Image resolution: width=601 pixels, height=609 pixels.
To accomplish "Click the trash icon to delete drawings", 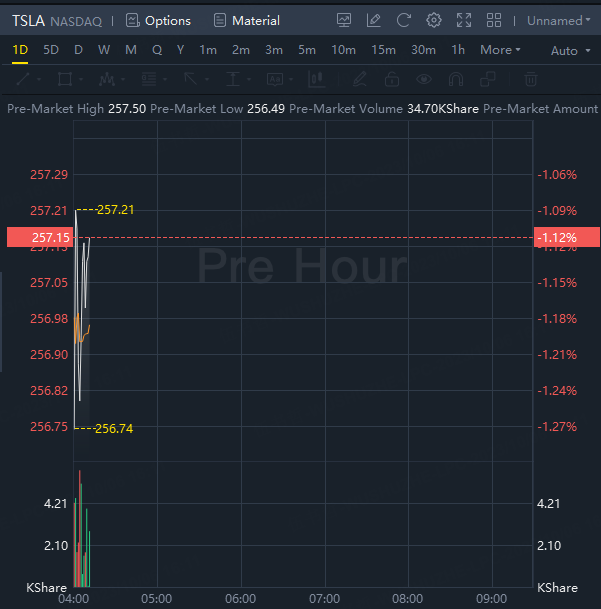I will coord(531,79).
